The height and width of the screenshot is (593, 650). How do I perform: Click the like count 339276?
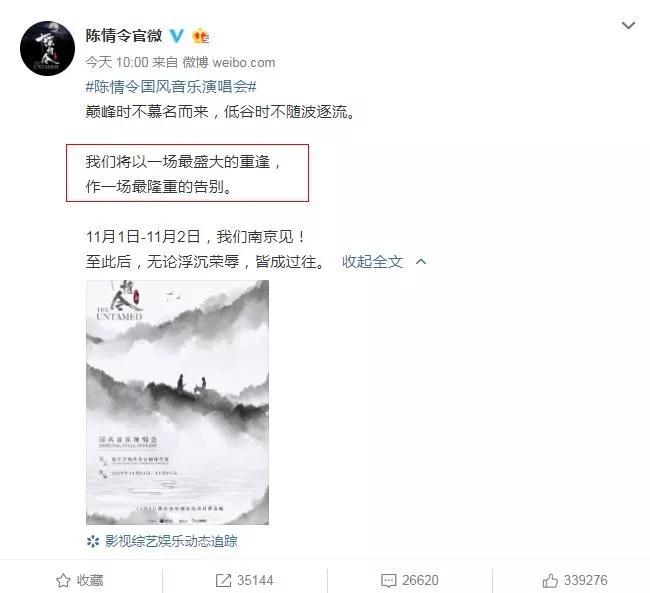pyautogui.click(x=585, y=581)
